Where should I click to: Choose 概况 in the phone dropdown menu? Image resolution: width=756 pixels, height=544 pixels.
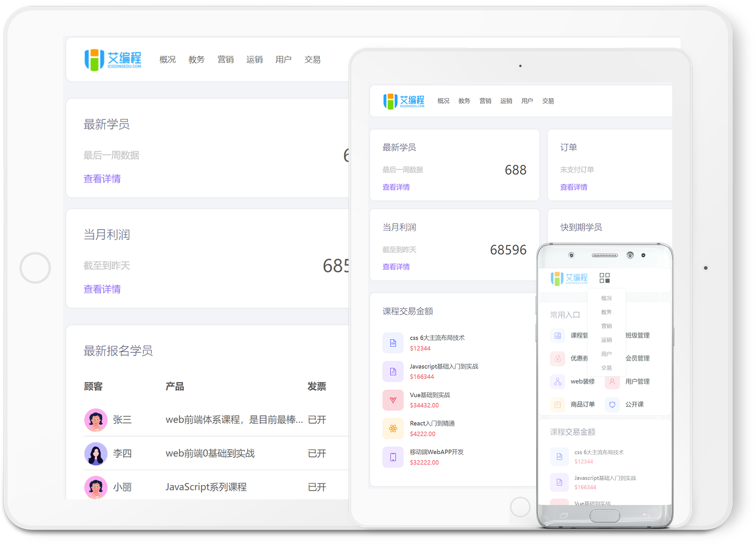[606, 298]
